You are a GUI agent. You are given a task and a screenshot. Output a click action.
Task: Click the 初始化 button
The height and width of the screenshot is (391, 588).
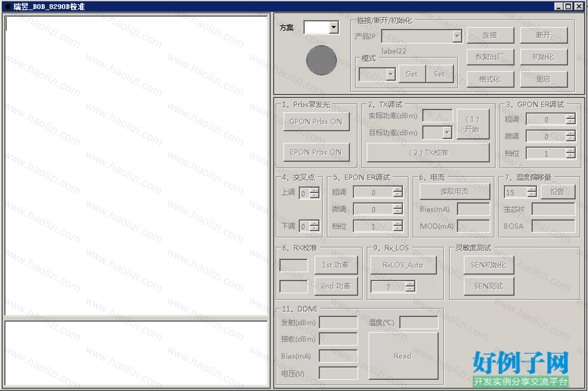pos(544,57)
